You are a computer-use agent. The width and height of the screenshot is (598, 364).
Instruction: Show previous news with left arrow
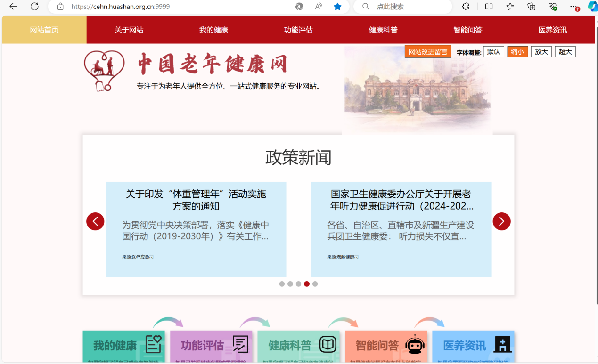click(95, 221)
